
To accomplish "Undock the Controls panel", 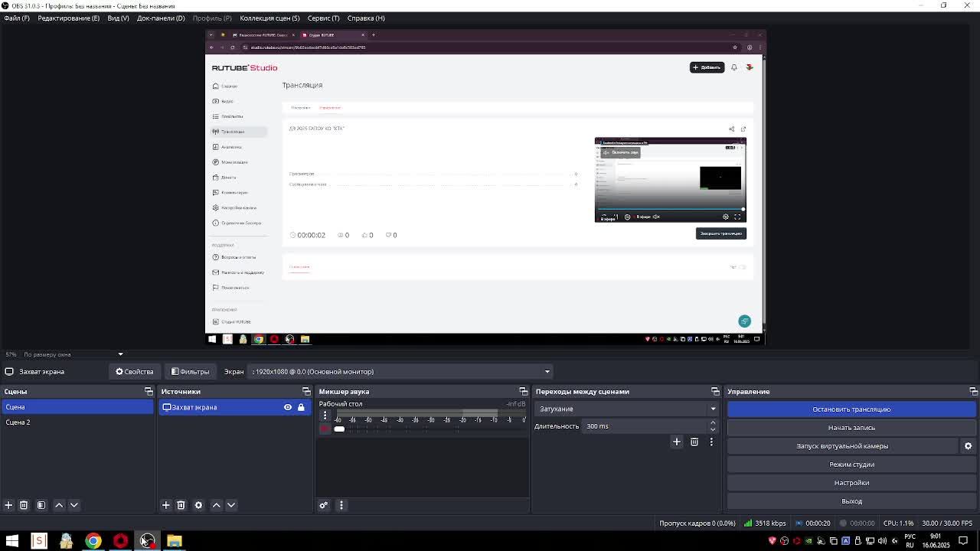I will 973,392.
